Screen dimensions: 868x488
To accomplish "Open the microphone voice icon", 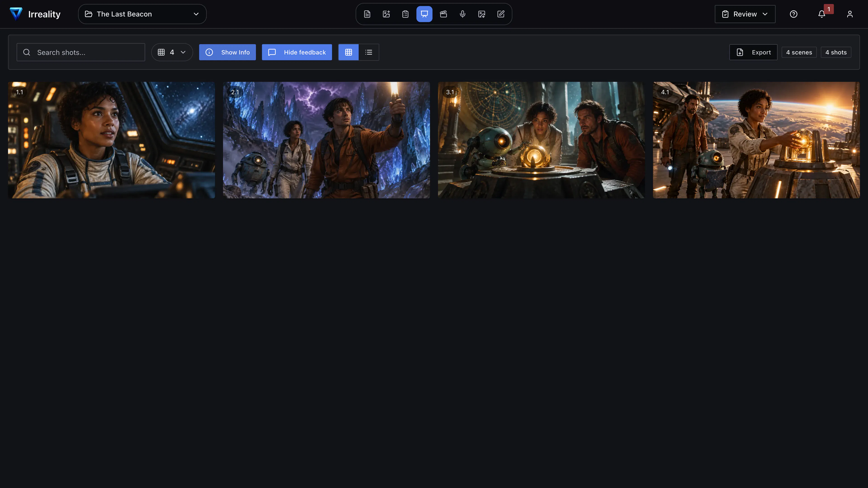I will pos(463,14).
